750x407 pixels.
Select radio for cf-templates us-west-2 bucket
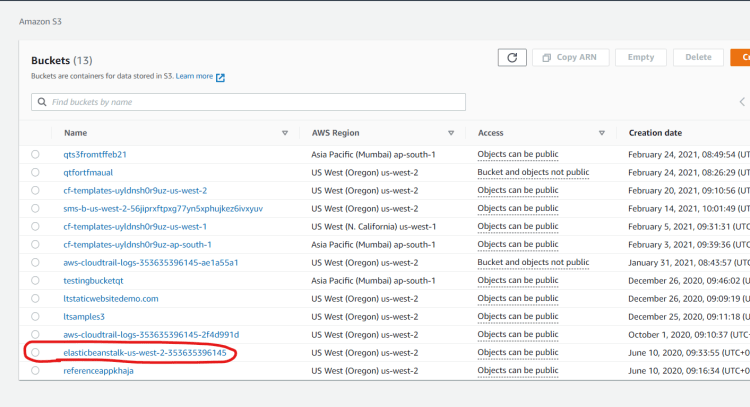[35, 190]
